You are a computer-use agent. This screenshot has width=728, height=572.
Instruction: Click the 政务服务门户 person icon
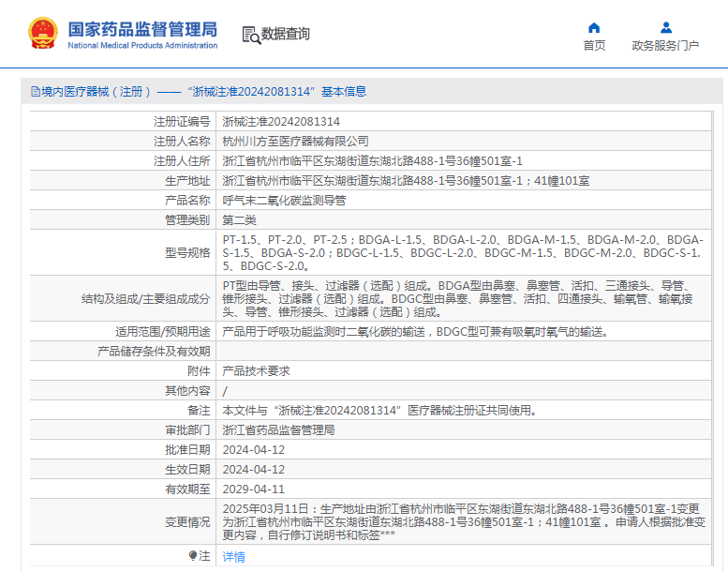click(x=666, y=28)
